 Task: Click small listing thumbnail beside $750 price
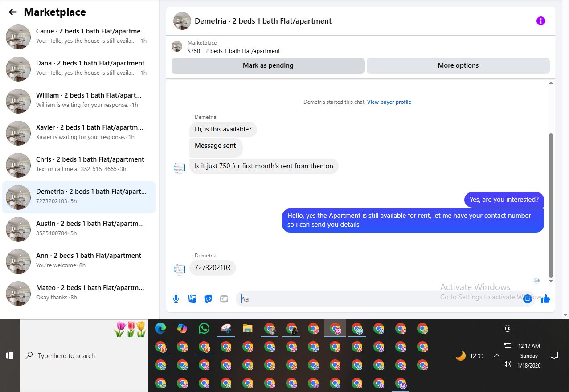[177, 46]
